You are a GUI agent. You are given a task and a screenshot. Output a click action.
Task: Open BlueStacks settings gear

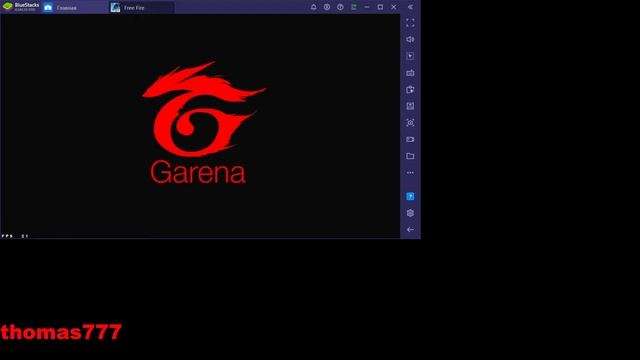point(410,213)
